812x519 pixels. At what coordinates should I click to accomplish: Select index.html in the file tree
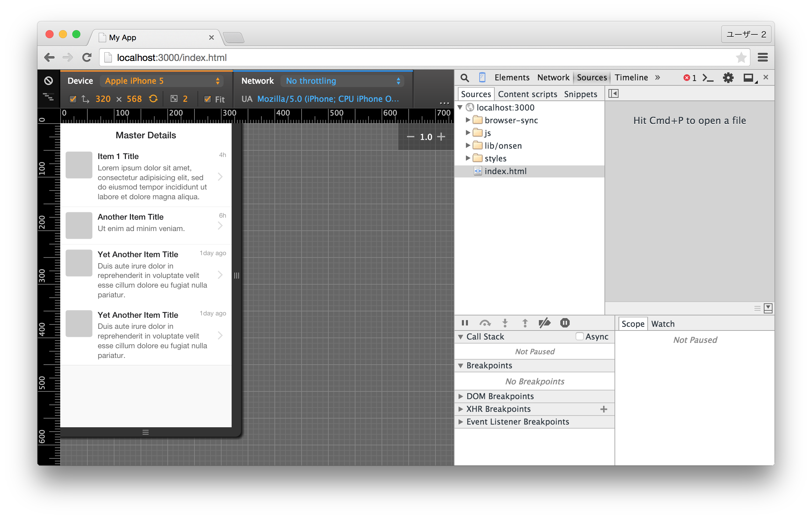[505, 171]
